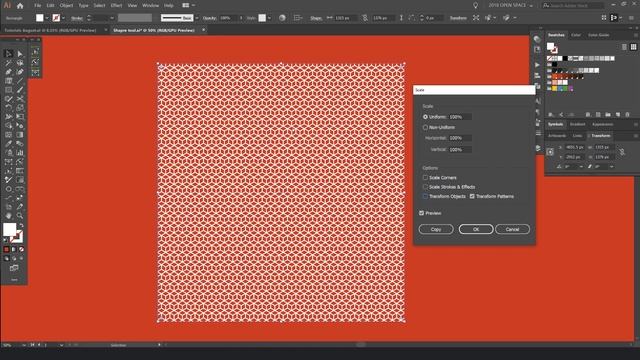Click the Default Fill and Stroke icon
This screenshot has height=360, width=640.
point(5,241)
